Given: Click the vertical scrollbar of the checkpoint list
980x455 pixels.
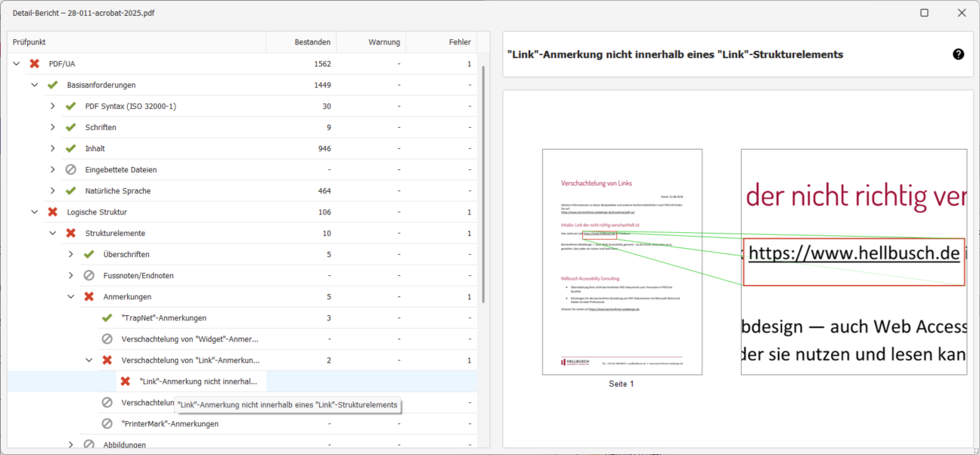Looking at the screenshot, I should pyautogui.click(x=483, y=181).
